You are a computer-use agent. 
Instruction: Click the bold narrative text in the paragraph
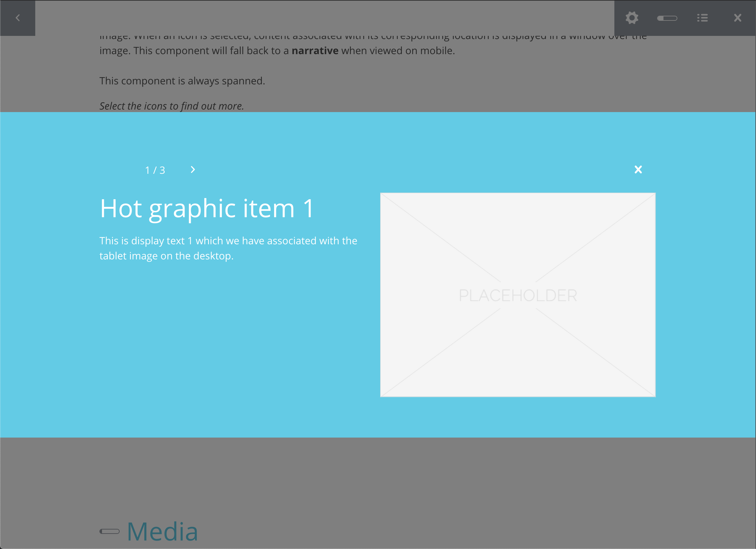(315, 51)
